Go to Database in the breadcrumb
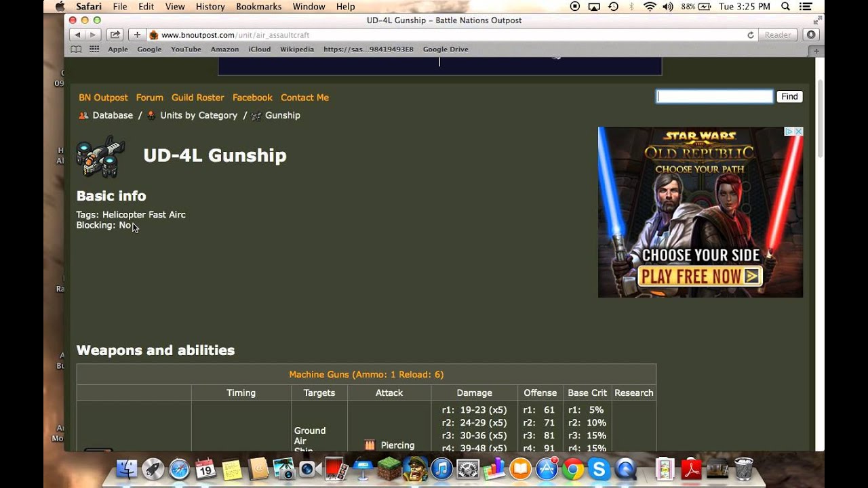868x488 pixels. pyautogui.click(x=113, y=115)
